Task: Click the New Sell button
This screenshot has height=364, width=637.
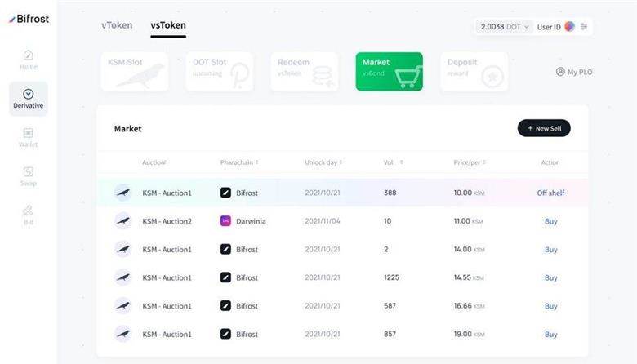Action: pyautogui.click(x=544, y=128)
